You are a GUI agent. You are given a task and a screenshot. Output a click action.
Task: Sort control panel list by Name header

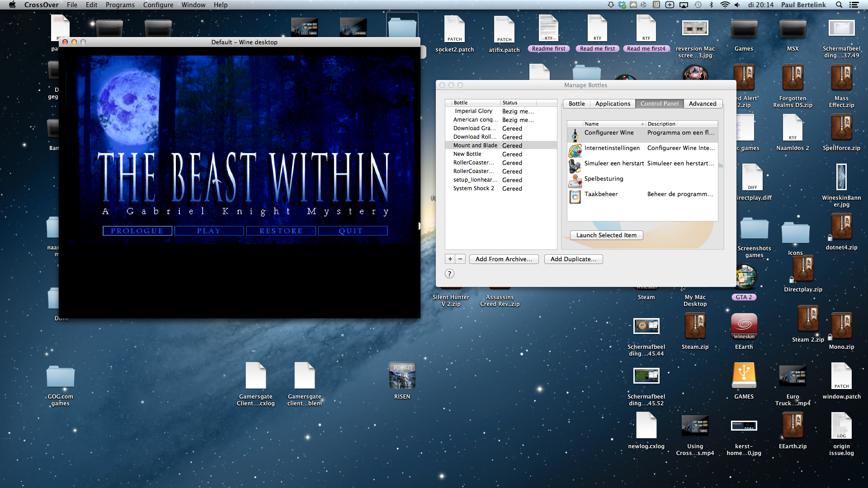pos(613,124)
